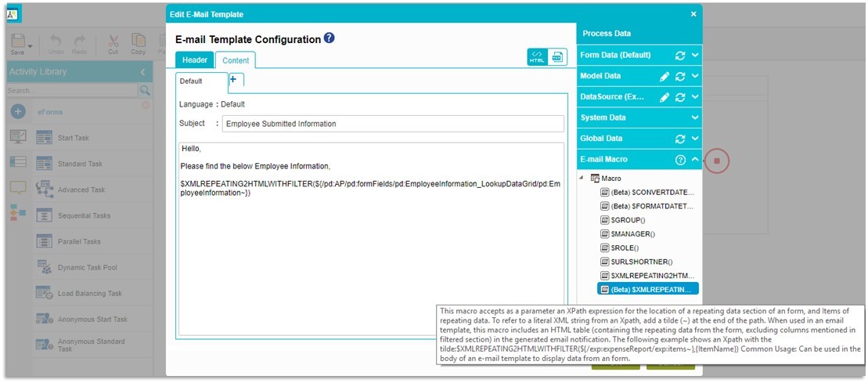This screenshot has height=383, width=868.
Task: Edit DataSource with pencil icon
Action: point(665,97)
